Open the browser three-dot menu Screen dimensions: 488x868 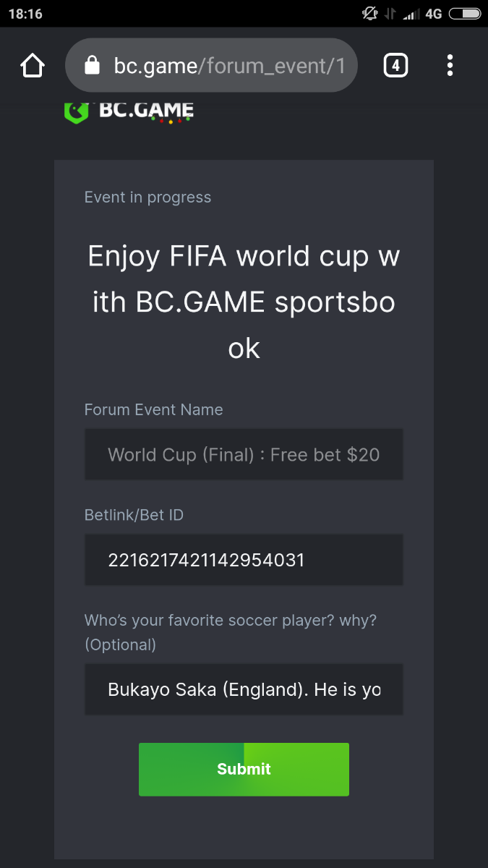[450, 66]
